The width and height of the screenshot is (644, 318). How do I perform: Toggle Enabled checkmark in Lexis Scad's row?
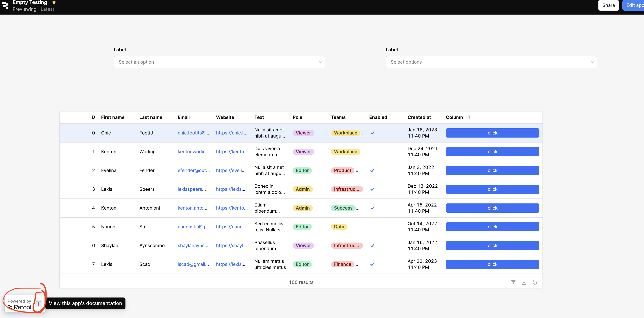coord(372,264)
